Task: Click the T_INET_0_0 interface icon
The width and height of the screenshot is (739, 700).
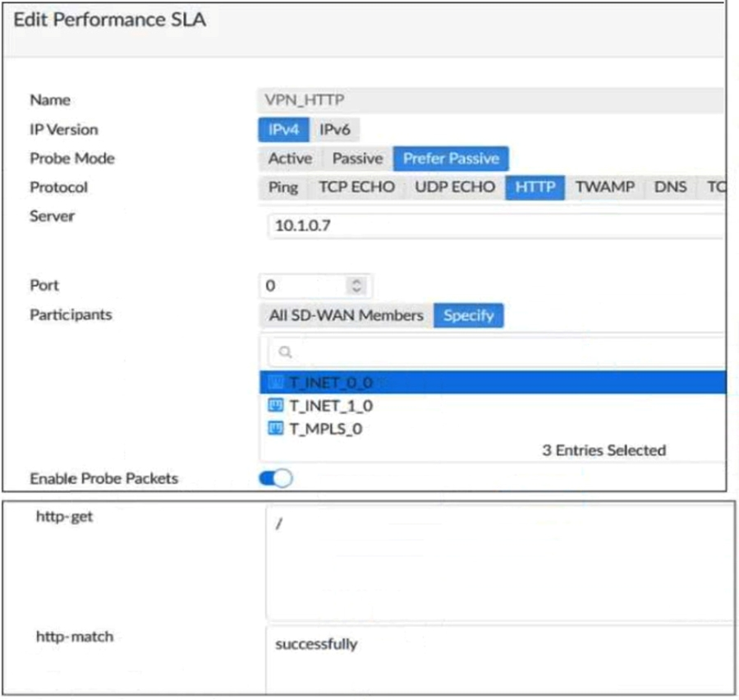Action: [276, 382]
